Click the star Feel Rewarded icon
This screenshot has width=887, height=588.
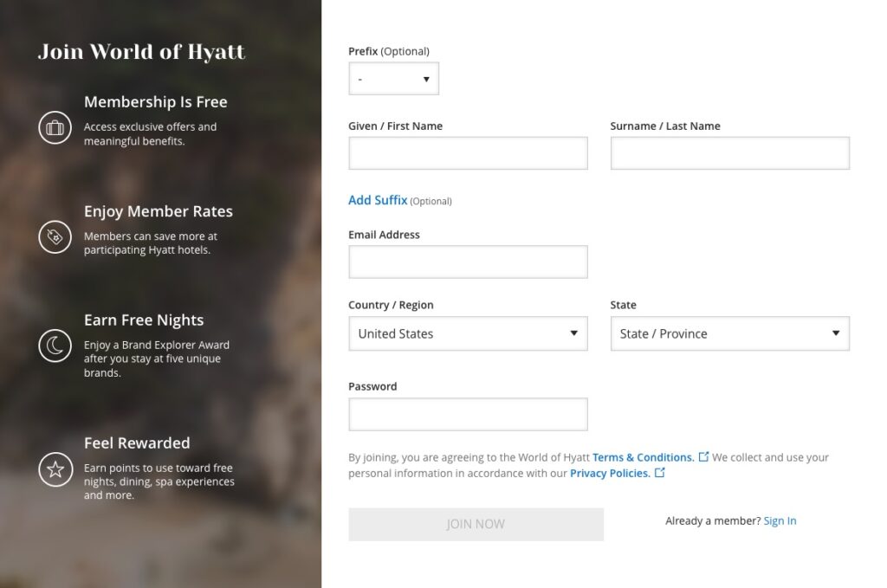click(x=55, y=469)
